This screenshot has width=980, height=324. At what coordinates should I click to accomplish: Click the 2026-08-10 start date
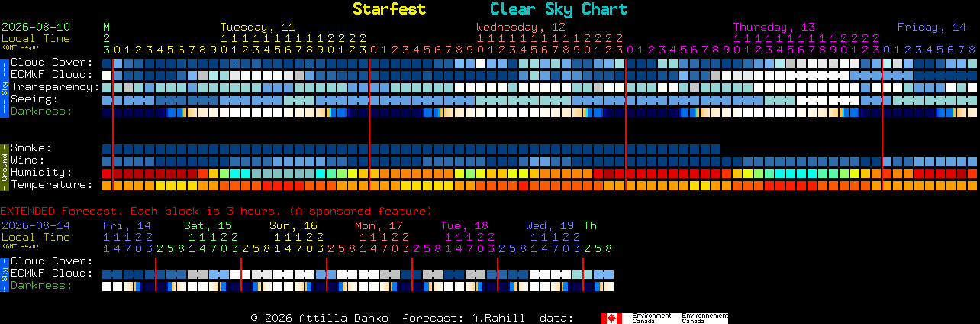[36, 27]
